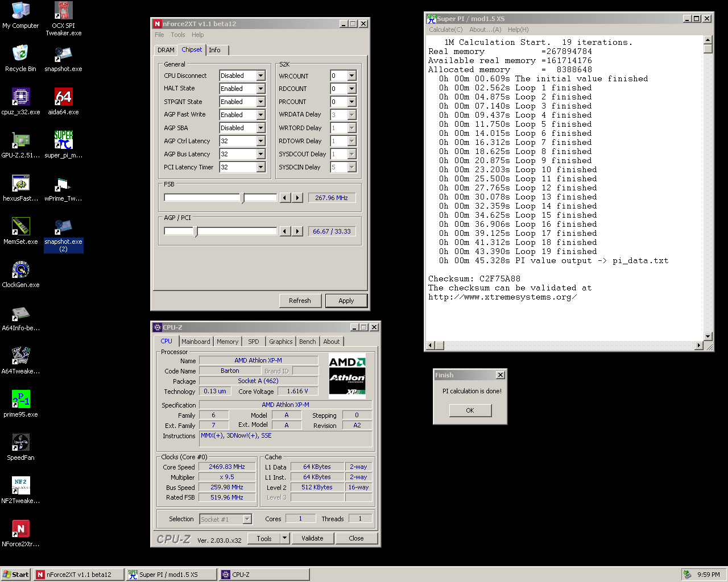The height and width of the screenshot is (582, 728).
Task: Click the right arrow stepper for FSB
Action: coord(297,198)
